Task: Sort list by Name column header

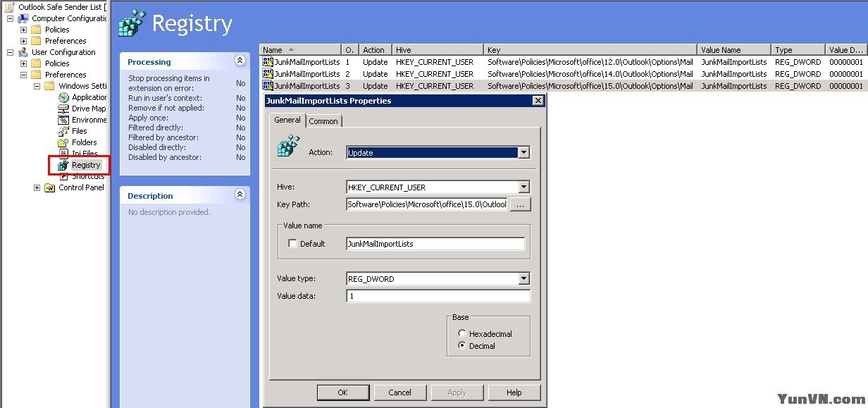Action: pos(301,50)
